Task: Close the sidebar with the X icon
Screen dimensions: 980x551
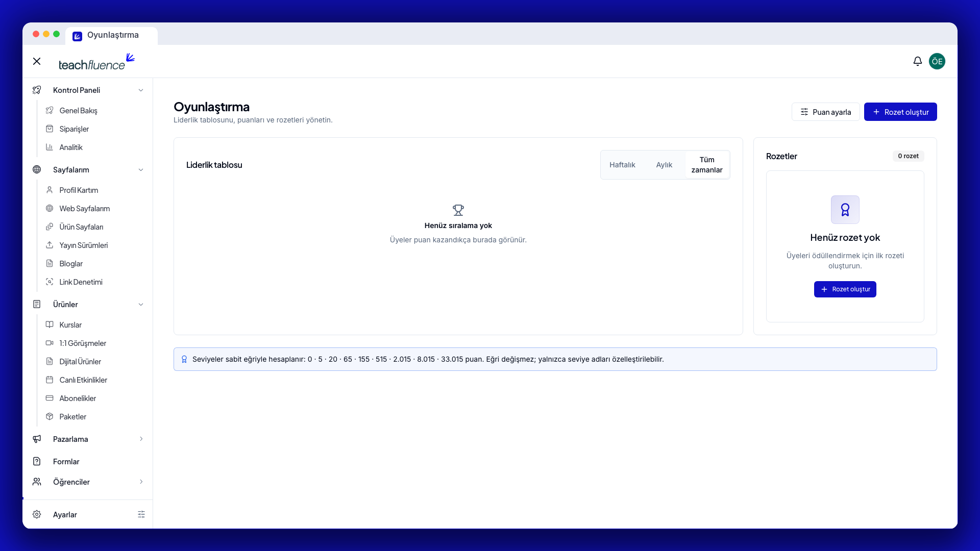Action: pos(37,61)
